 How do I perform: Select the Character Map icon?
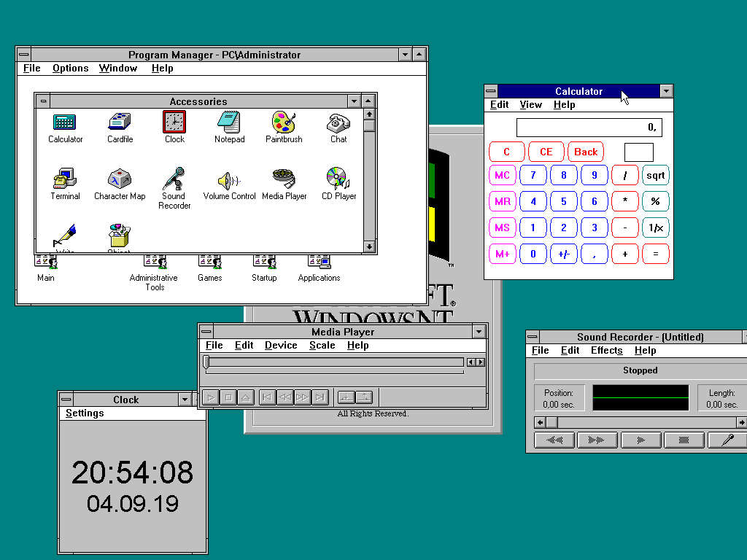[120, 179]
